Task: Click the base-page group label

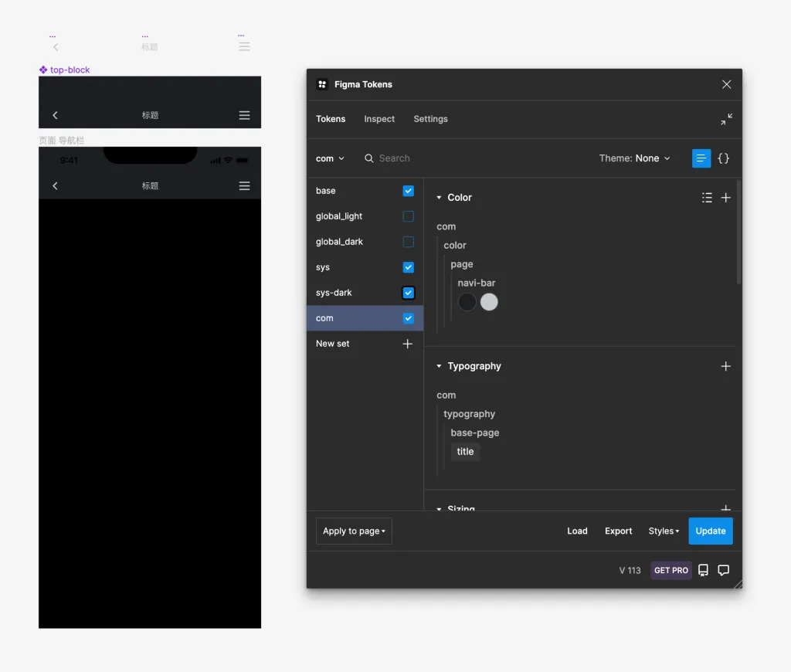Action: pyautogui.click(x=475, y=433)
